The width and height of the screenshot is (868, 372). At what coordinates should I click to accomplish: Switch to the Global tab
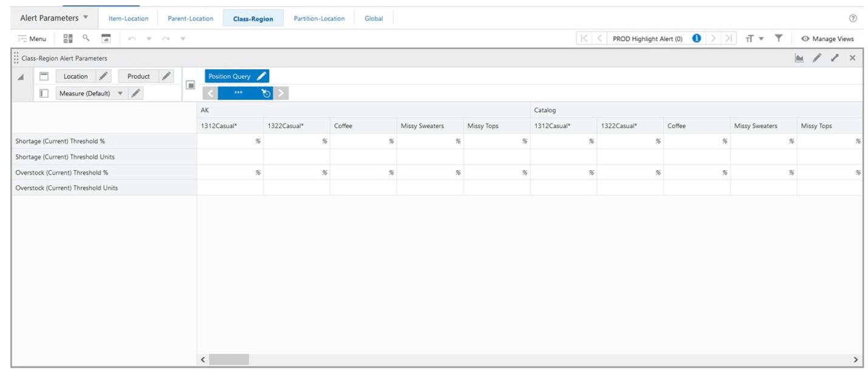tap(374, 18)
